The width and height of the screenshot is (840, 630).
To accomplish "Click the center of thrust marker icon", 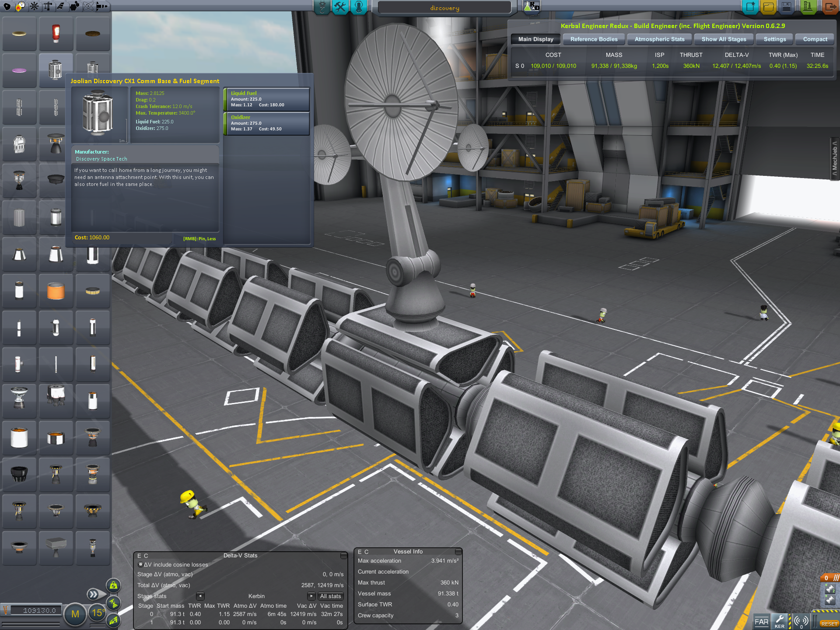I will tap(113, 603).
